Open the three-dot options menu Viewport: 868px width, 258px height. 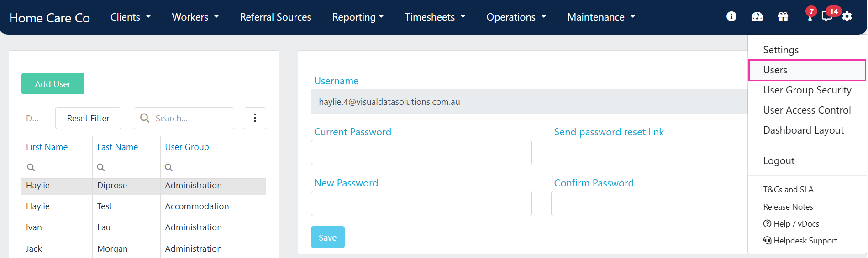(255, 118)
